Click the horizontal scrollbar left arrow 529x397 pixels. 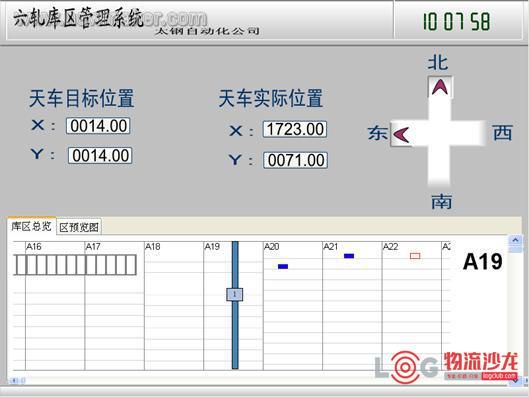tap(15, 380)
